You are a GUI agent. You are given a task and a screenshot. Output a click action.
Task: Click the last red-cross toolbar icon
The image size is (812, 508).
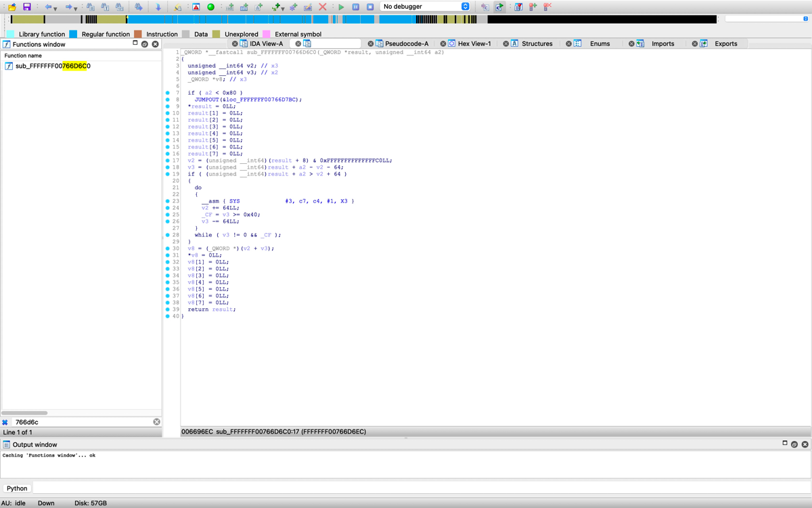coord(547,7)
